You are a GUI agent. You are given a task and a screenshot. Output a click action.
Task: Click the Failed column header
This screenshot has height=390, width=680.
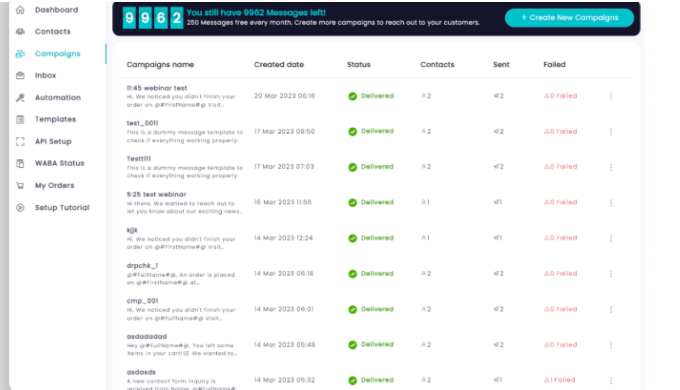click(554, 65)
